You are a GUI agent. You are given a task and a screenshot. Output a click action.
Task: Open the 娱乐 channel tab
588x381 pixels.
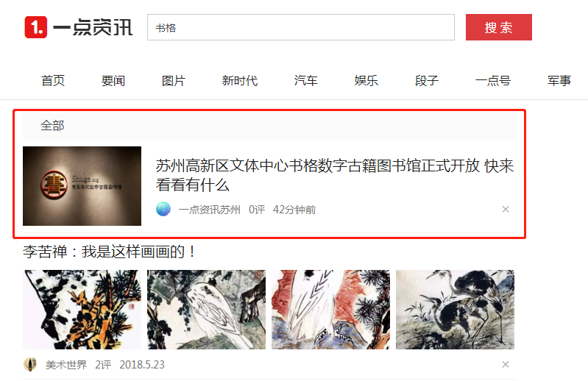click(x=366, y=81)
